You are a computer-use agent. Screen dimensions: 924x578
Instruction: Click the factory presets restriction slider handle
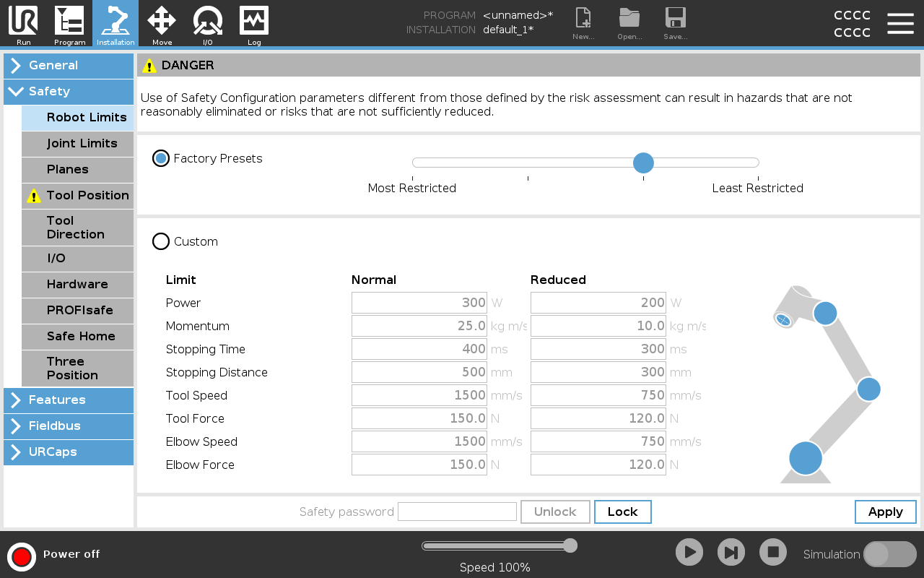[643, 163]
